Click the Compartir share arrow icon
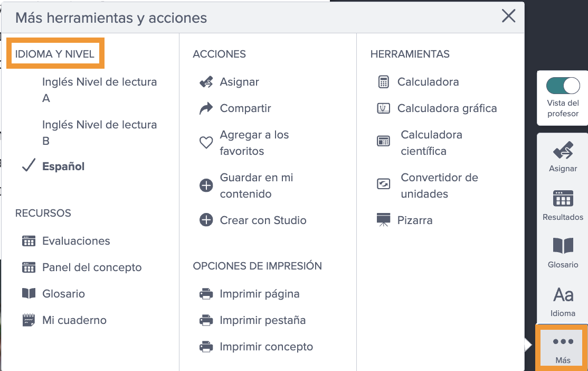588x371 pixels. 206,108
